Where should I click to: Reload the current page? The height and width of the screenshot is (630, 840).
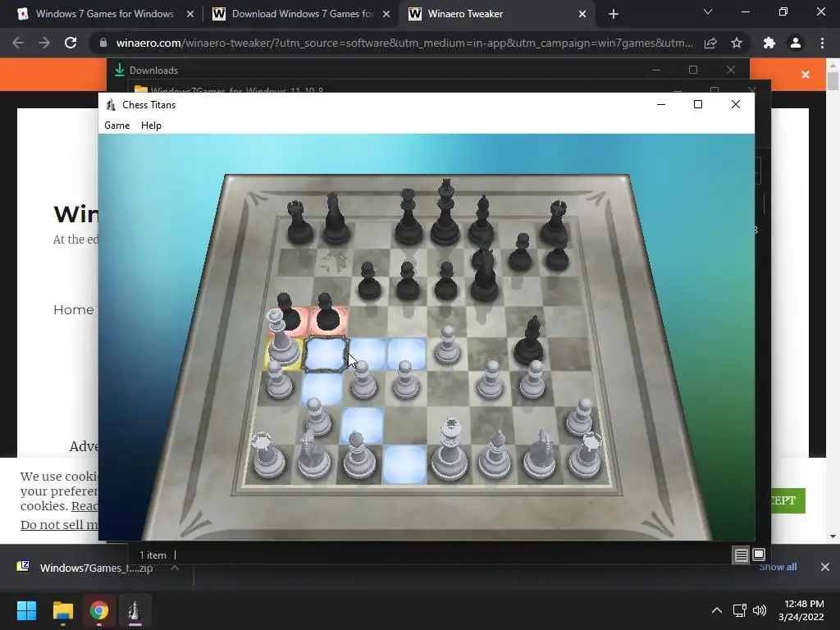[71, 43]
